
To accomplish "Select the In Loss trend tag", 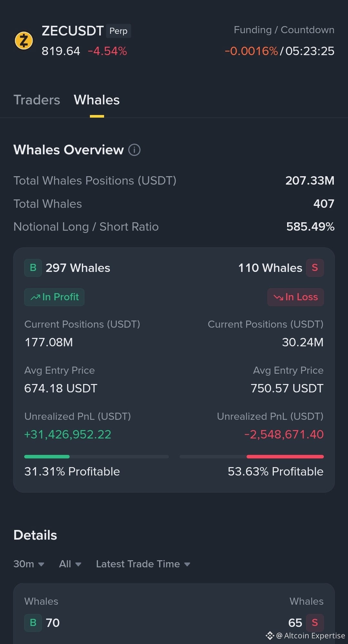I will [295, 297].
